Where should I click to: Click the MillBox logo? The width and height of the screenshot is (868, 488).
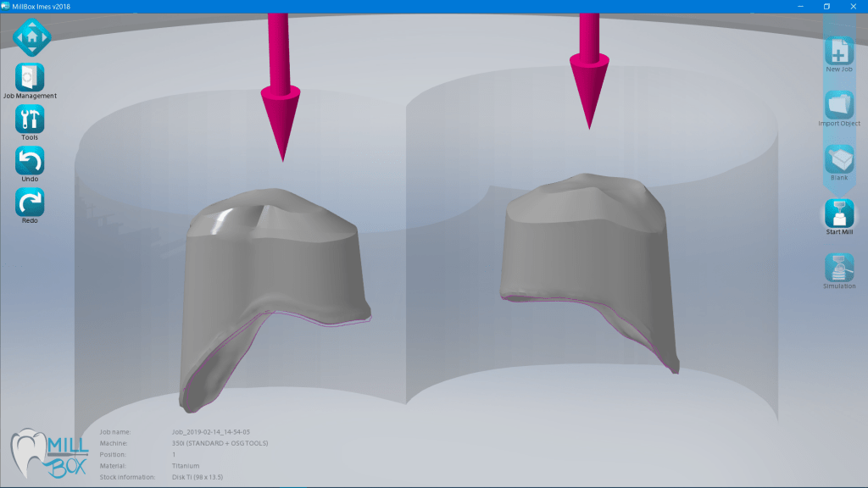tap(50, 454)
